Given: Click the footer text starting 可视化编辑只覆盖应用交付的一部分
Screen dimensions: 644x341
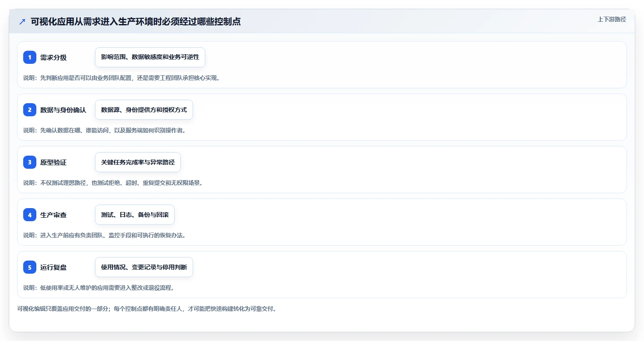Looking at the screenshot, I should coord(147,309).
